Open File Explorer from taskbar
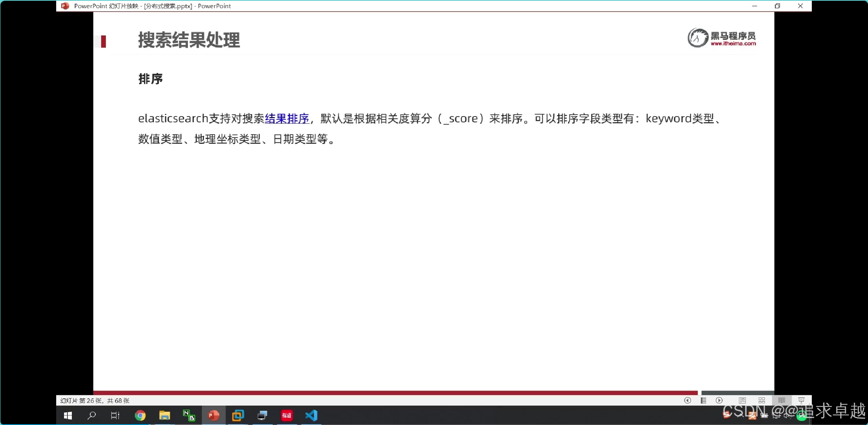Viewport: 868px width, 425px height. 164,415
